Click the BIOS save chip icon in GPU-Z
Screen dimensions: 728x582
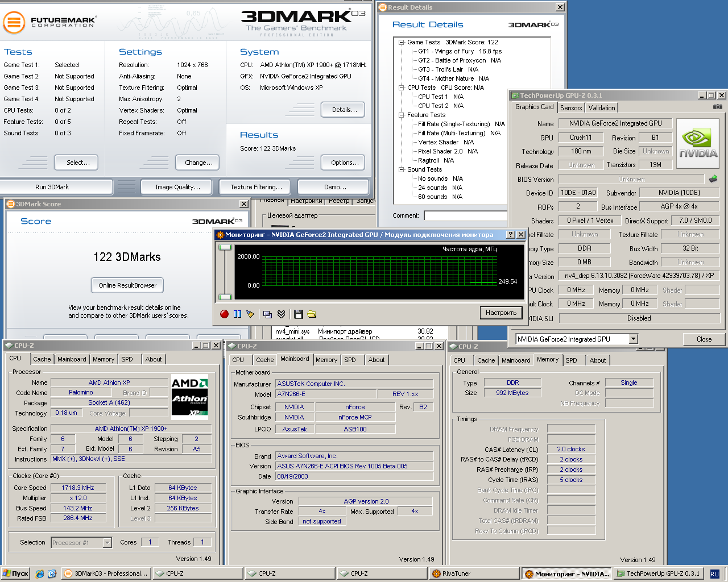click(713, 179)
